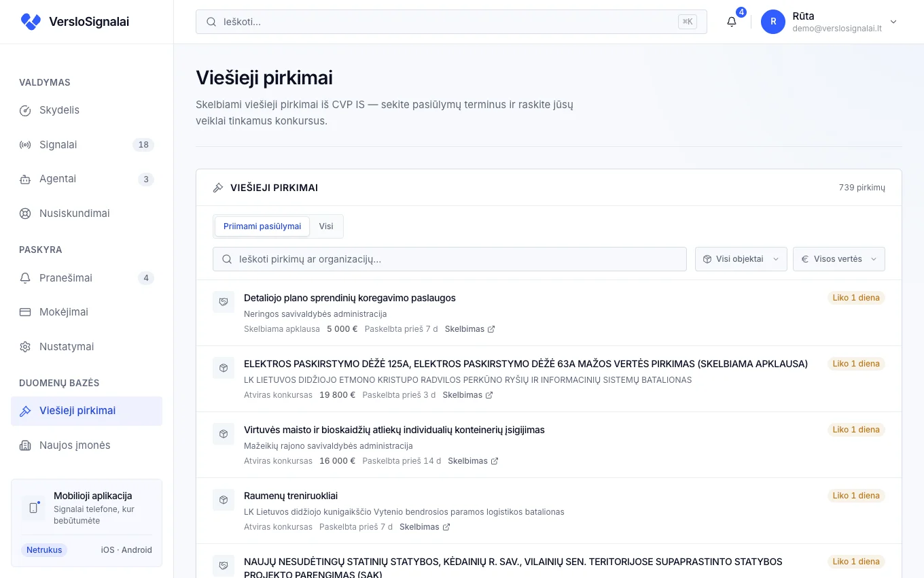
Task: Click Liko 1 diena badge on Detaliojo plano
Action: click(856, 298)
